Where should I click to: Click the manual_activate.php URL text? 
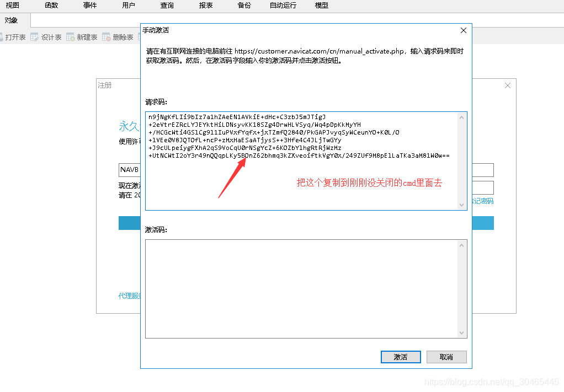(320, 51)
